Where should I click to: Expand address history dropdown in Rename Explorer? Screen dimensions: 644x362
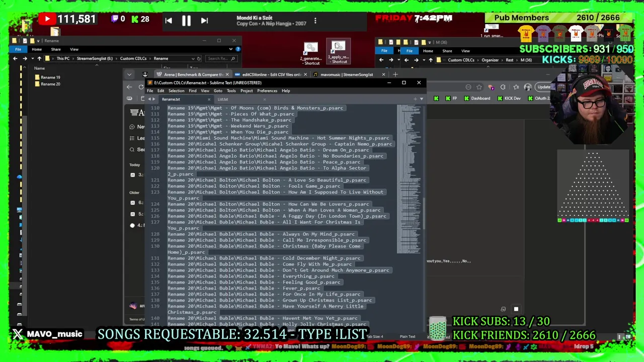tap(192, 58)
